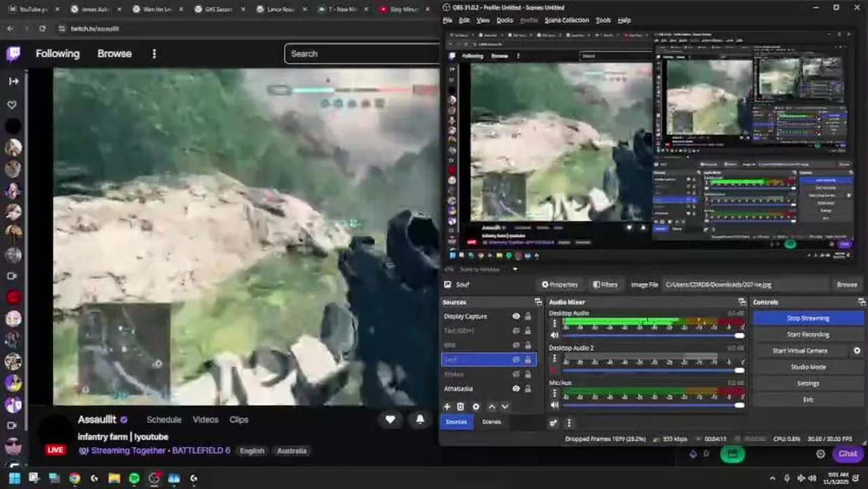Mute Desktop Audio using its speaker icon
Image resolution: width=868 pixels, height=489 pixels.
coord(554,336)
